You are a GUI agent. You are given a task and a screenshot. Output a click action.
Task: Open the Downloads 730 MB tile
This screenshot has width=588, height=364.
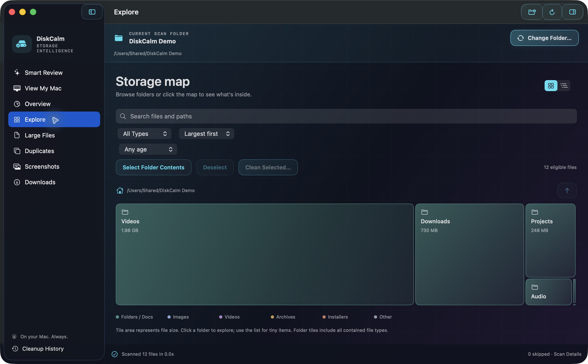469,255
